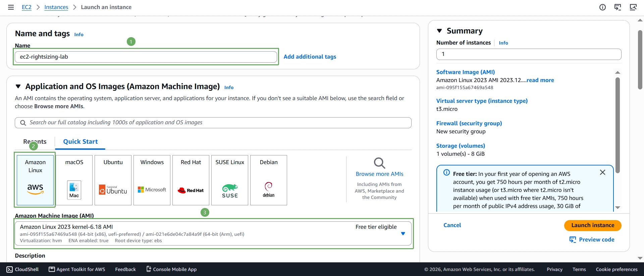The height and width of the screenshot is (276, 644).
Task: Go to EC2 breadcrumb link
Action: [26, 7]
